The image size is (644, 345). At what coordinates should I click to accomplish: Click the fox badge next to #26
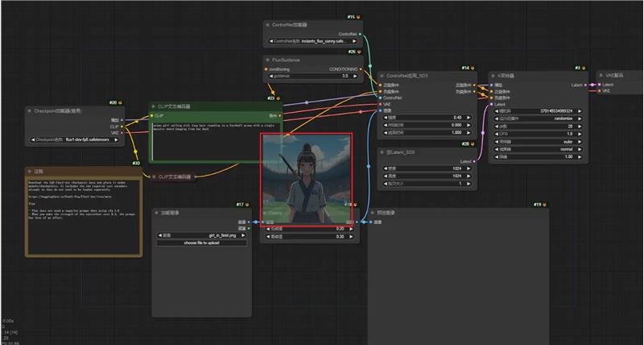point(358,52)
